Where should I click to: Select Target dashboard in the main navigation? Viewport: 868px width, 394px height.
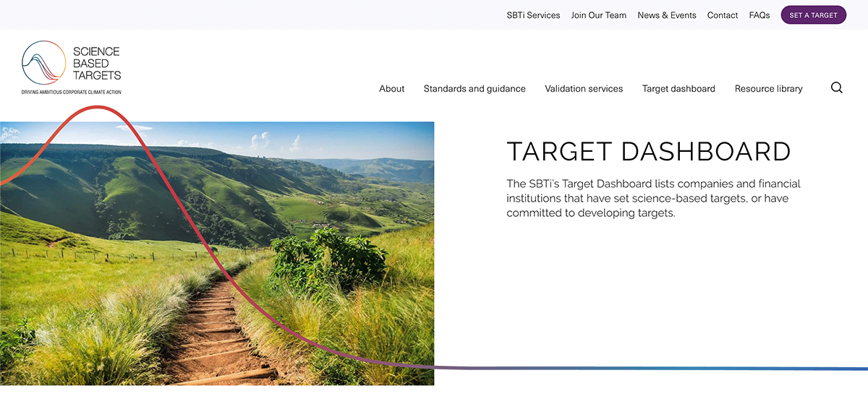click(678, 89)
